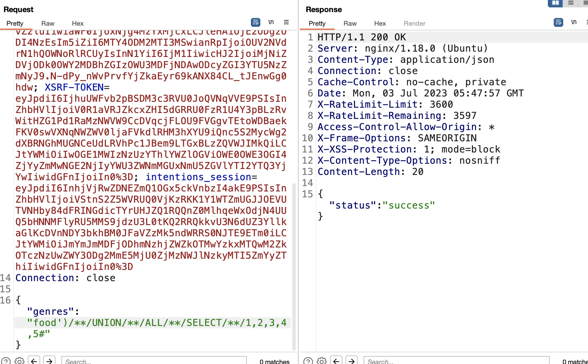
Task: Select Response Hex tab
Action: [x=380, y=23]
